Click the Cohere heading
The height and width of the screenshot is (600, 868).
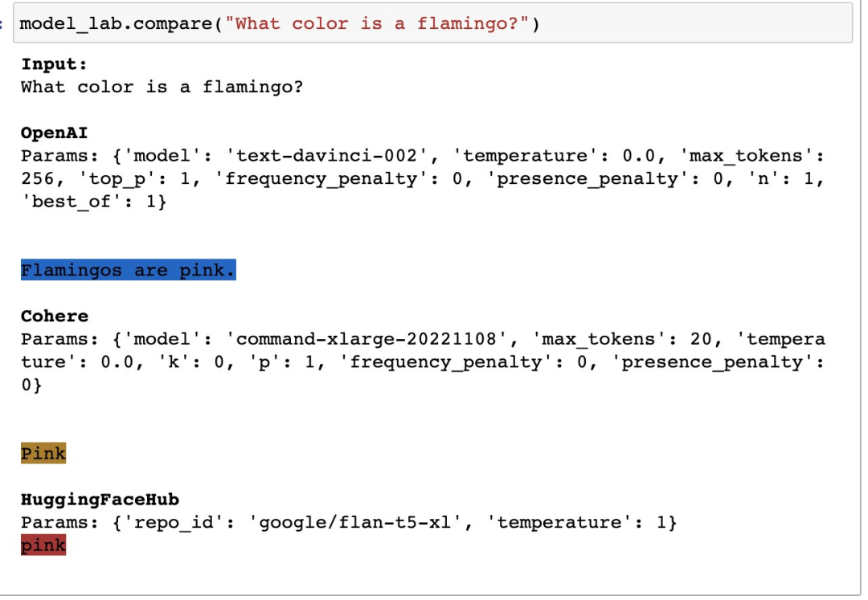pos(55,316)
